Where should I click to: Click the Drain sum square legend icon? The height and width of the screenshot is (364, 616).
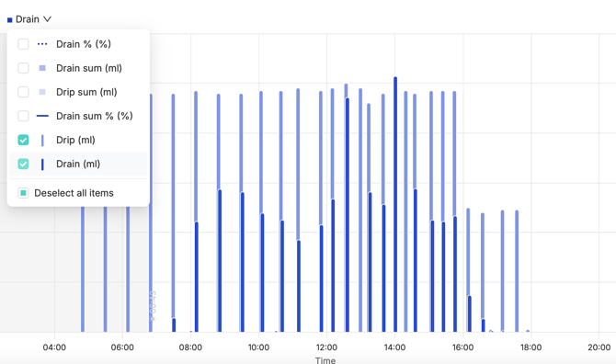[x=42, y=68]
